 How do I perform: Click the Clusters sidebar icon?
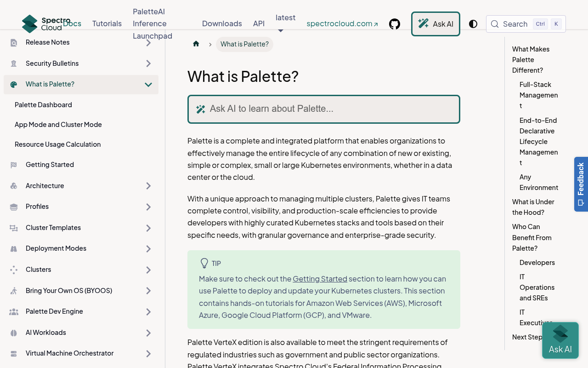coord(14,270)
